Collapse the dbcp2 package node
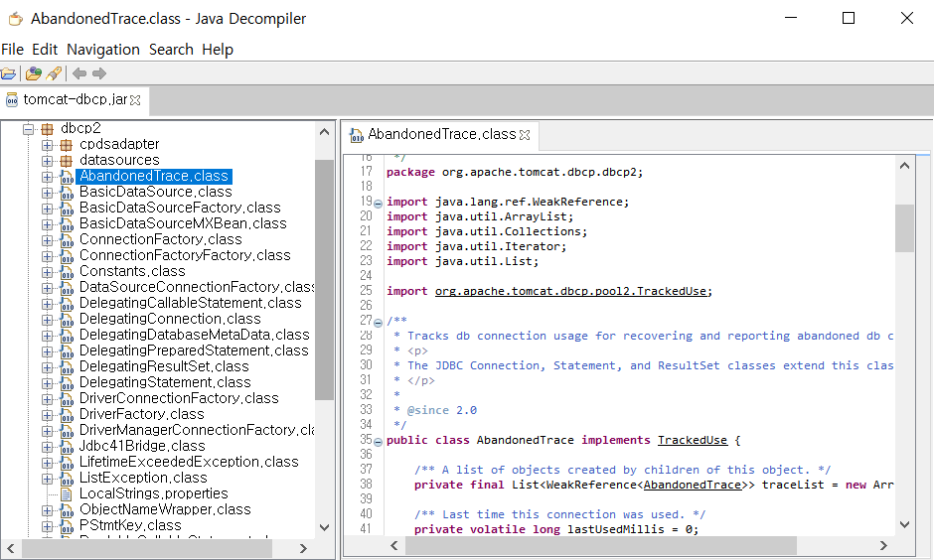Viewport: 934px width, 560px height. coord(28,128)
